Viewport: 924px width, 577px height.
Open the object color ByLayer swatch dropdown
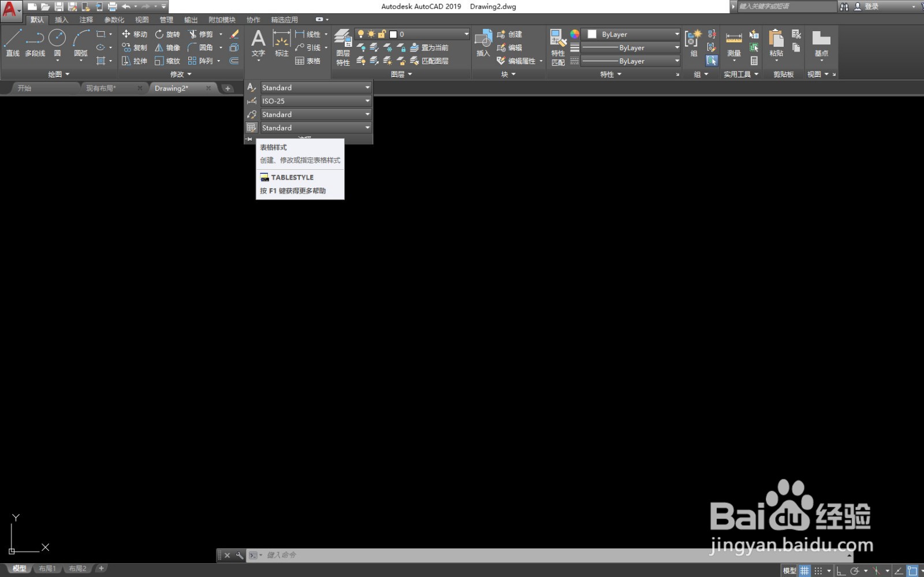click(x=631, y=34)
